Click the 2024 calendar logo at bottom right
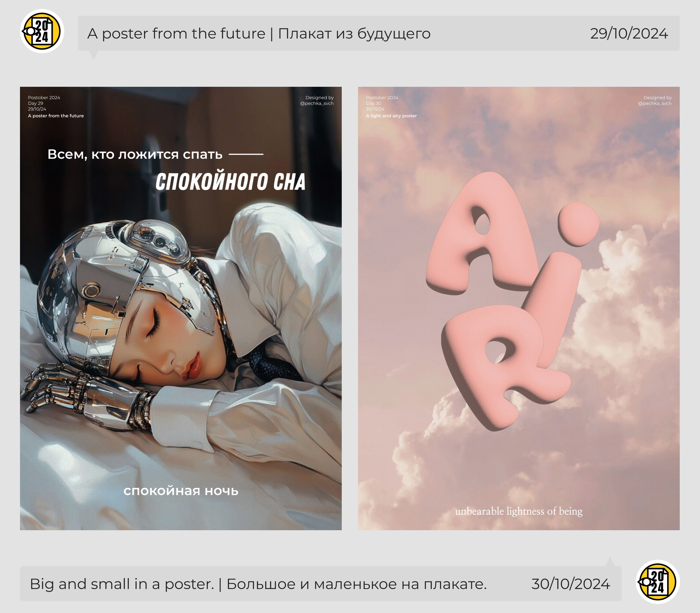Screen dimensions: 700x613 point(657,582)
